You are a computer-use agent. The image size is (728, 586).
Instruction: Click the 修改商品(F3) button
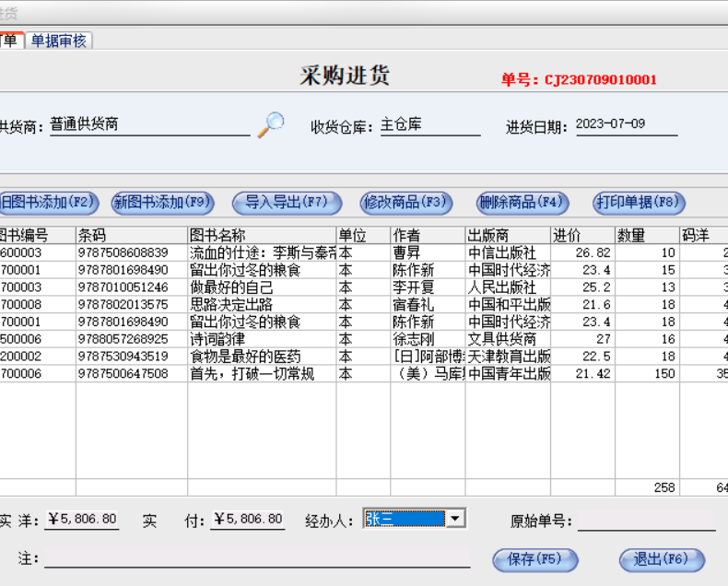[x=406, y=203]
